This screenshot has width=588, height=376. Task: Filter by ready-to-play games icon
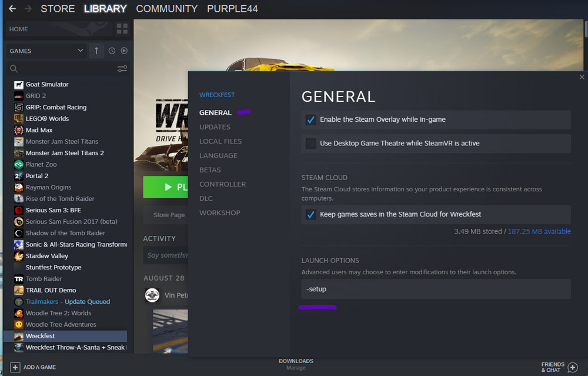coord(124,51)
